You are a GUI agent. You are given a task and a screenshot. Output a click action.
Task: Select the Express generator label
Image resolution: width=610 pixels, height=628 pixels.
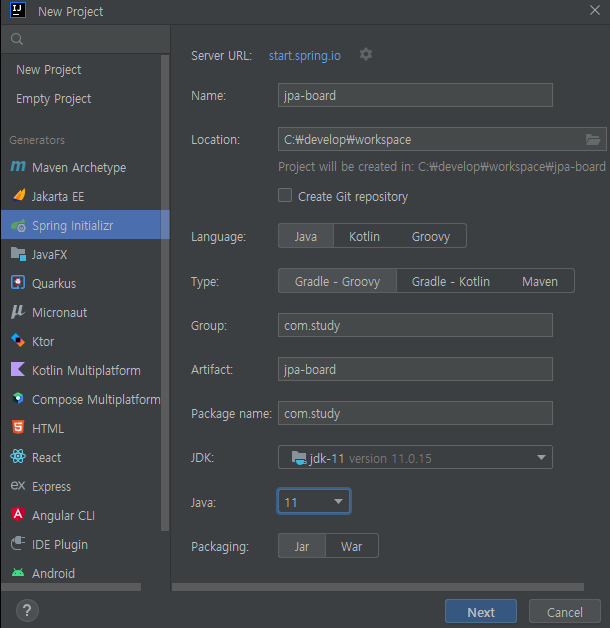point(52,486)
